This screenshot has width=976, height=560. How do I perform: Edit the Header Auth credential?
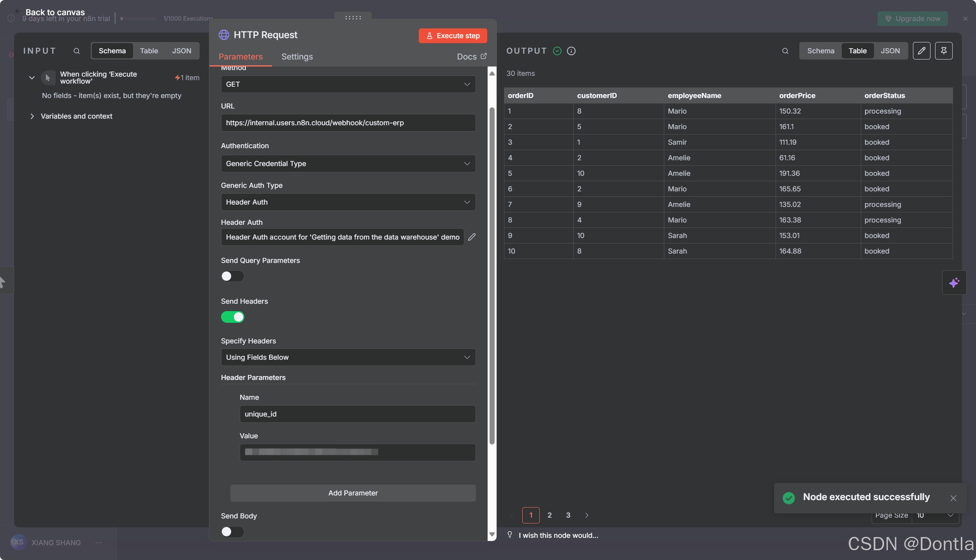[x=472, y=237]
